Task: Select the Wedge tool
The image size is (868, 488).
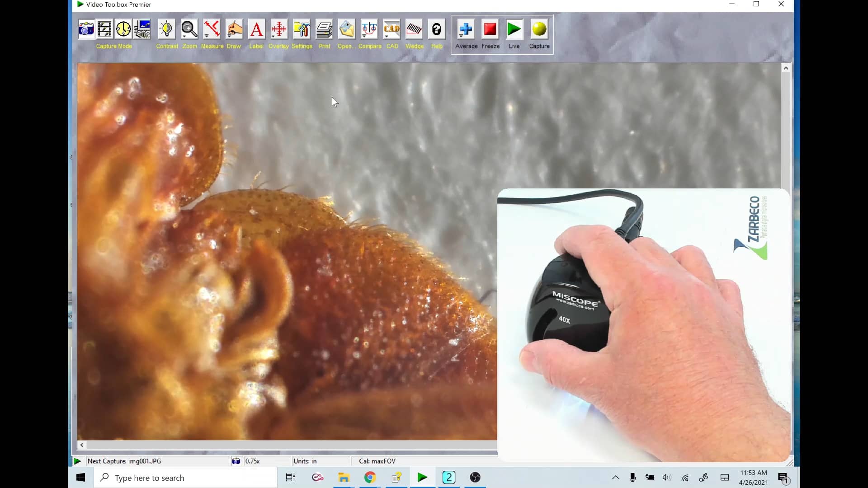Action: point(414,29)
